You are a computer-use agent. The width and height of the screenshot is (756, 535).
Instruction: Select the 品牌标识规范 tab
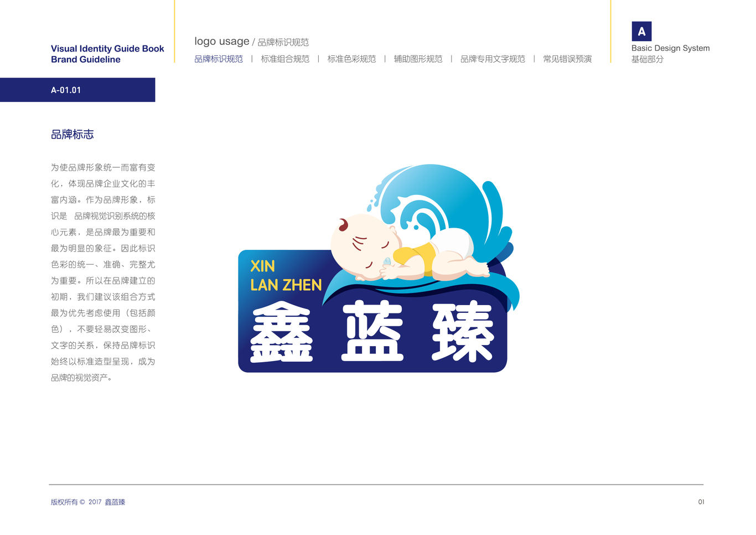pos(219,59)
